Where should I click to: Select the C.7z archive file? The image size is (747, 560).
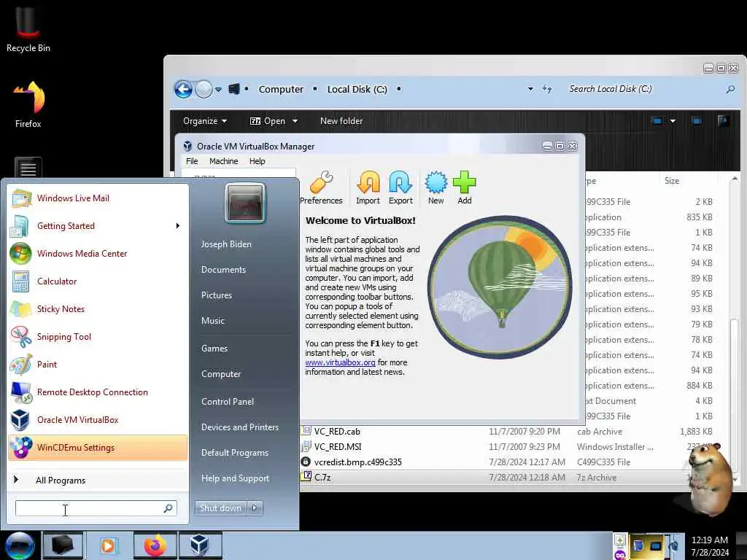pyautogui.click(x=322, y=477)
